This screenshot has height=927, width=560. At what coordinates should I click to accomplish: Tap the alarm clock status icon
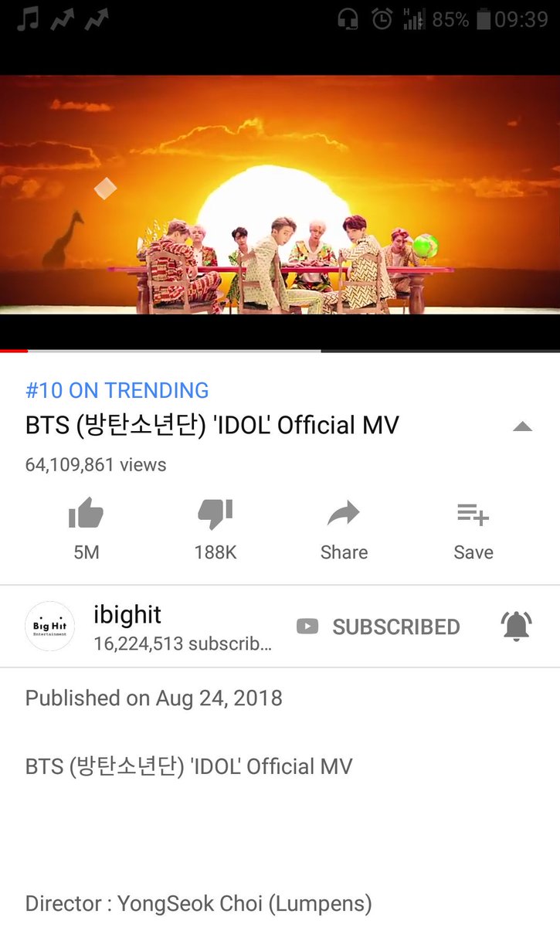pyautogui.click(x=382, y=19)
